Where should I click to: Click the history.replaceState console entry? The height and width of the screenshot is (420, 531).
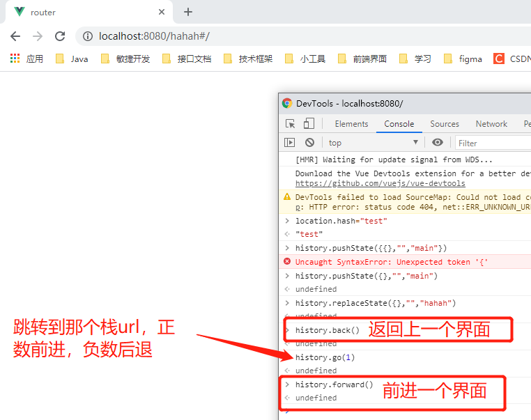point(376,303)
